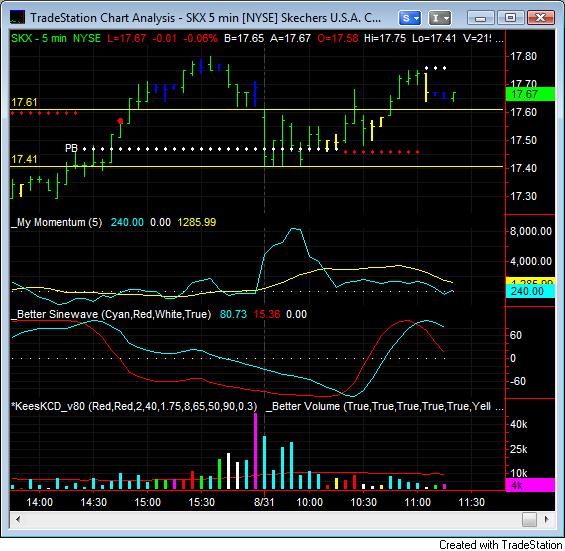Click the 15:30 time axis label
Screen dimensions: 565x551
(201, 502)
